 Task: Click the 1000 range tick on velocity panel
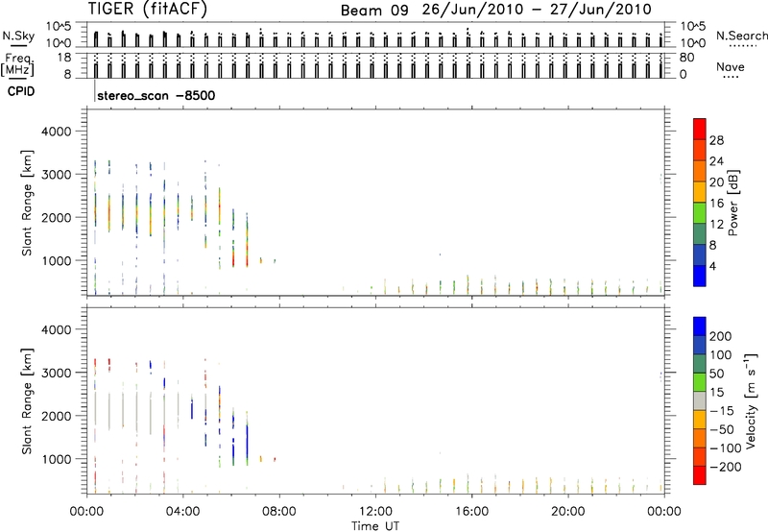[57, 459]
